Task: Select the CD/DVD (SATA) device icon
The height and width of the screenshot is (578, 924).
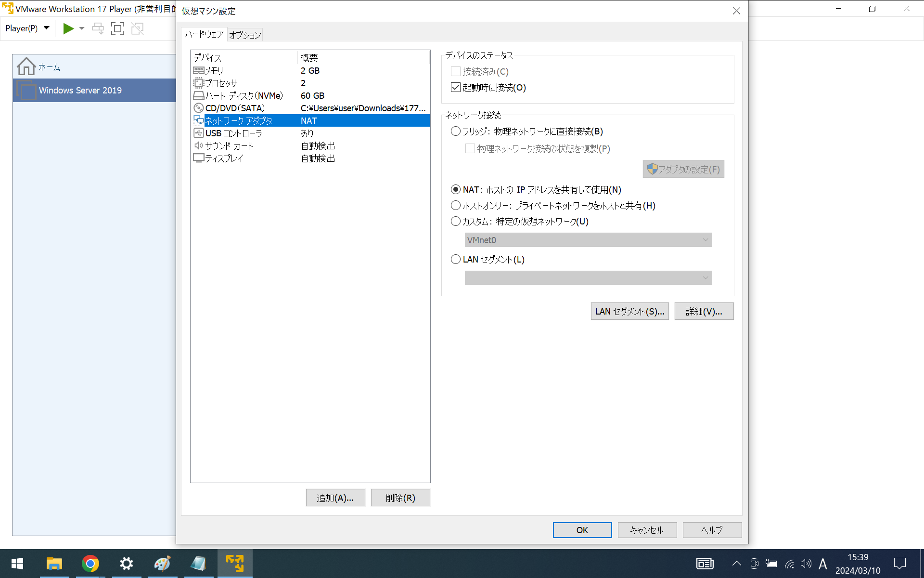Action: tap(199, 108)
